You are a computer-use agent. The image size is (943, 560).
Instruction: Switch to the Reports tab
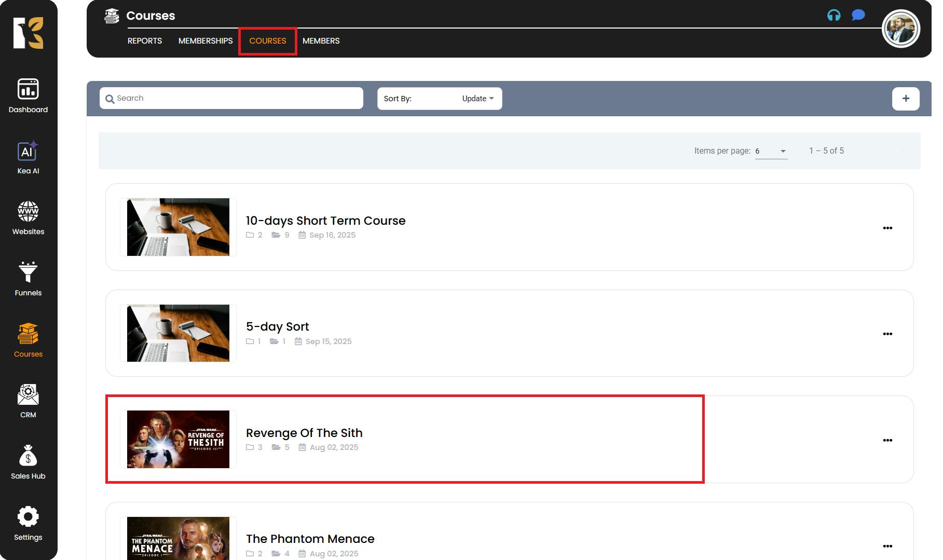coord(145,41)
